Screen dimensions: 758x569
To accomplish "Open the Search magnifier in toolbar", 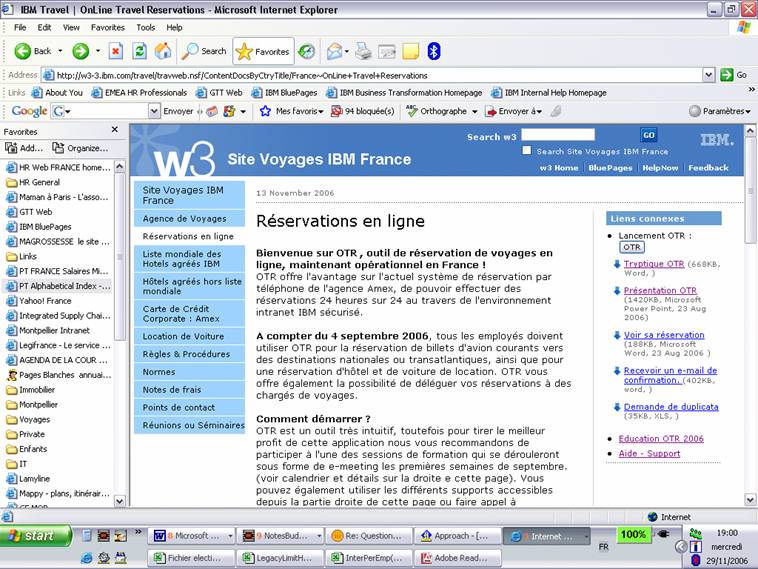I will pos(204,51).
